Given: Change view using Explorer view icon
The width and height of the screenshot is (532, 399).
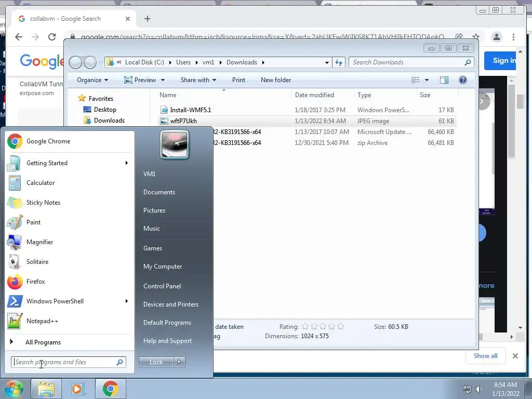Looking at the screenshot, I should click(x=415, y=79).
